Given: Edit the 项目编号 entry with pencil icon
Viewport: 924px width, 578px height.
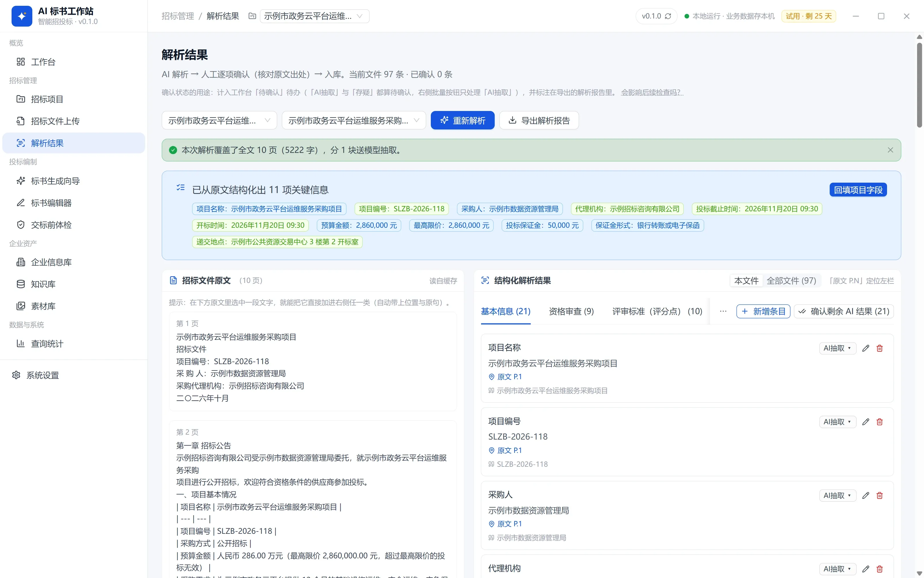Looking at the screenshot, I should coord(866,422).
